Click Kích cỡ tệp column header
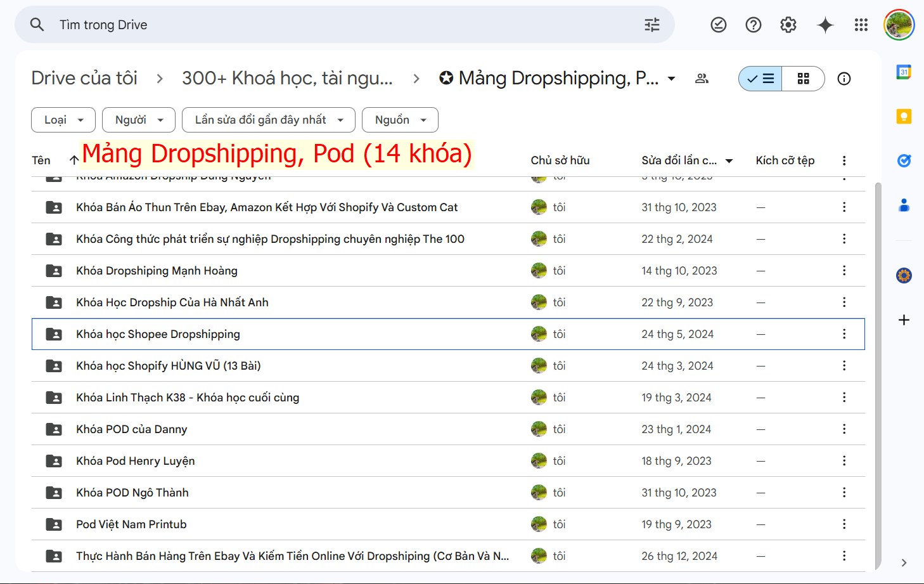This screenshot has width=924, height=584. click(785, 160)
